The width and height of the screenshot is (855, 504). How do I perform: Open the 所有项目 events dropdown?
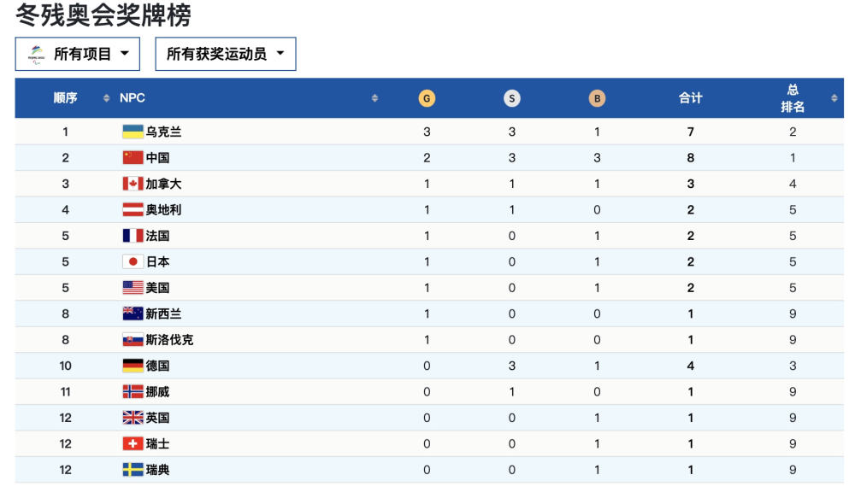click(x=78, y=54)
